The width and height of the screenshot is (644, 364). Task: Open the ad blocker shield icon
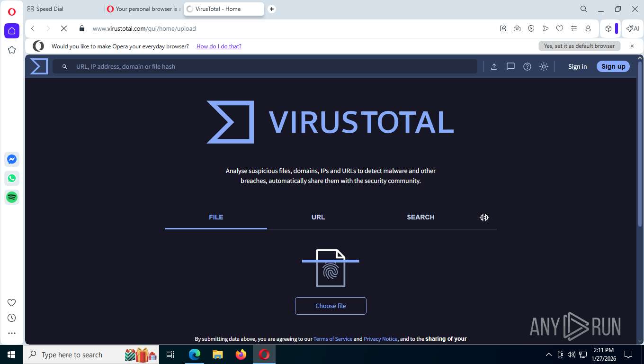531,28
